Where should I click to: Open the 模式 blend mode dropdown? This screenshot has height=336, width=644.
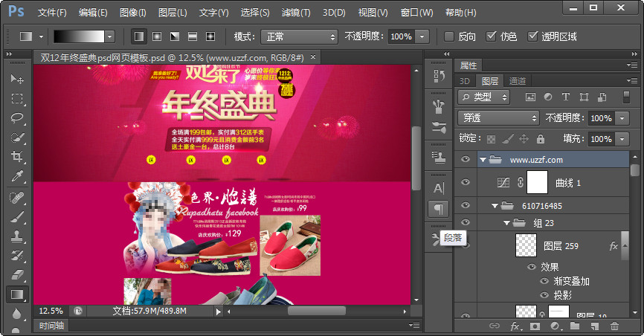pos(300,36)
